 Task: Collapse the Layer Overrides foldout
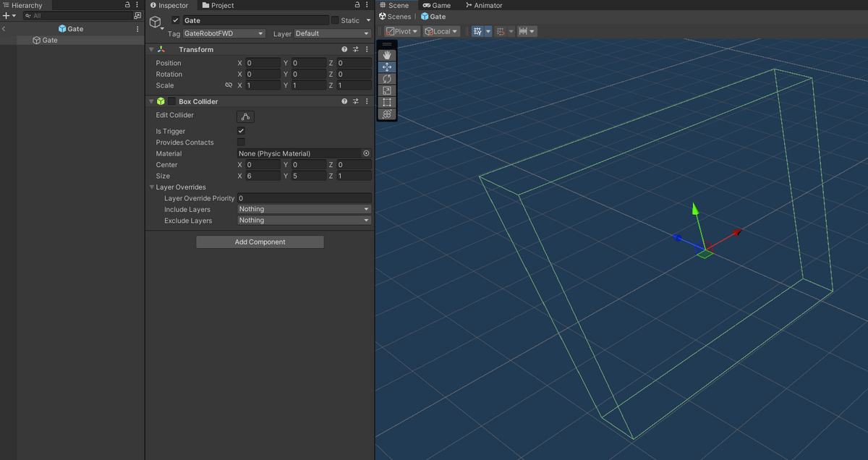151,187
